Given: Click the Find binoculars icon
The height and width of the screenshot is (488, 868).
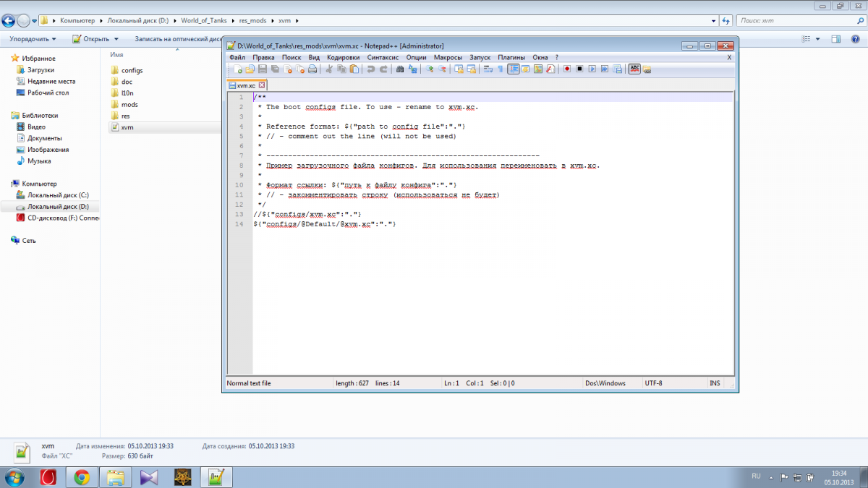Looking at the screenshot, I should coord(400,69).
